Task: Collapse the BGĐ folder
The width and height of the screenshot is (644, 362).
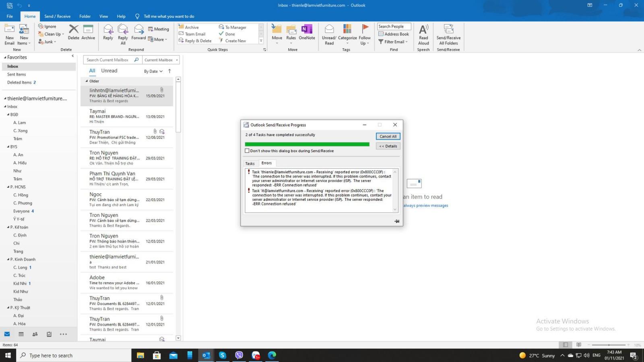Action: [8, 115]
